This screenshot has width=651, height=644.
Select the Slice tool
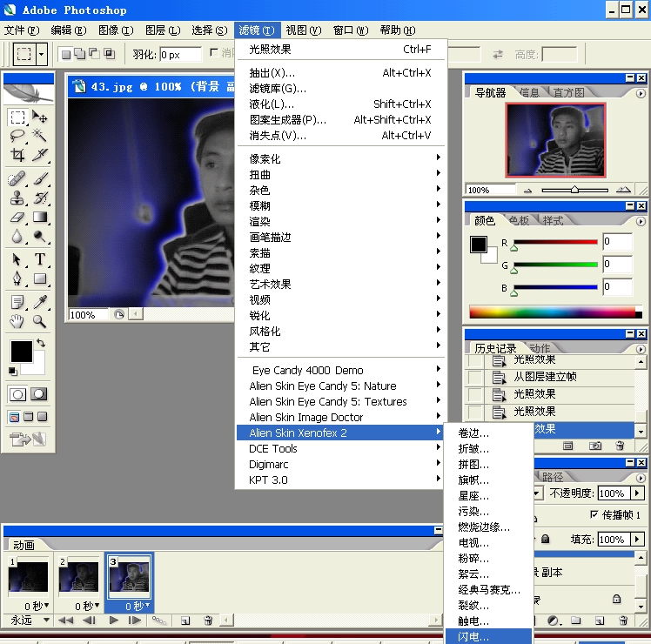pyautogui.click(x=40, y=155)
